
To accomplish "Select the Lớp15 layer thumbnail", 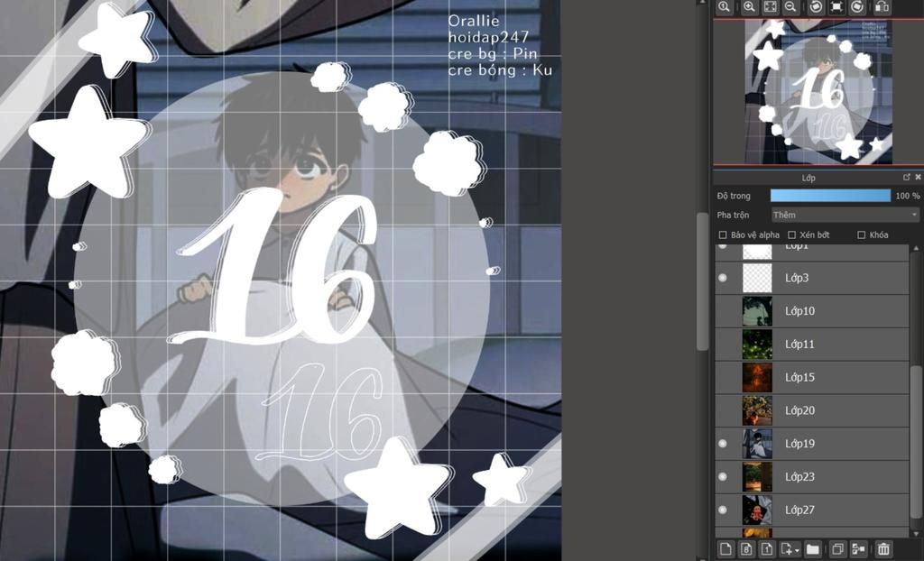I will click(757, 377).
